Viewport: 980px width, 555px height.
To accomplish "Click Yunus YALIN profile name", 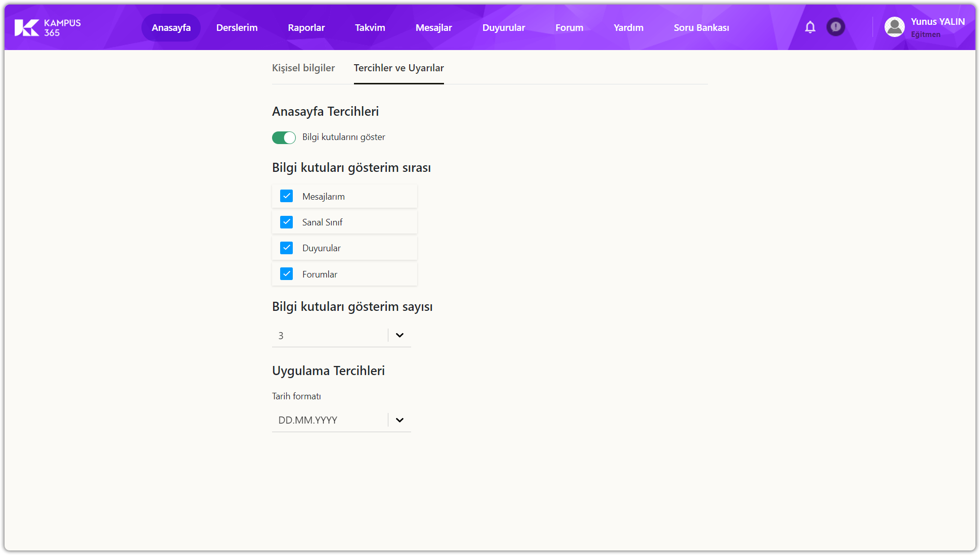I will (938, 22).
